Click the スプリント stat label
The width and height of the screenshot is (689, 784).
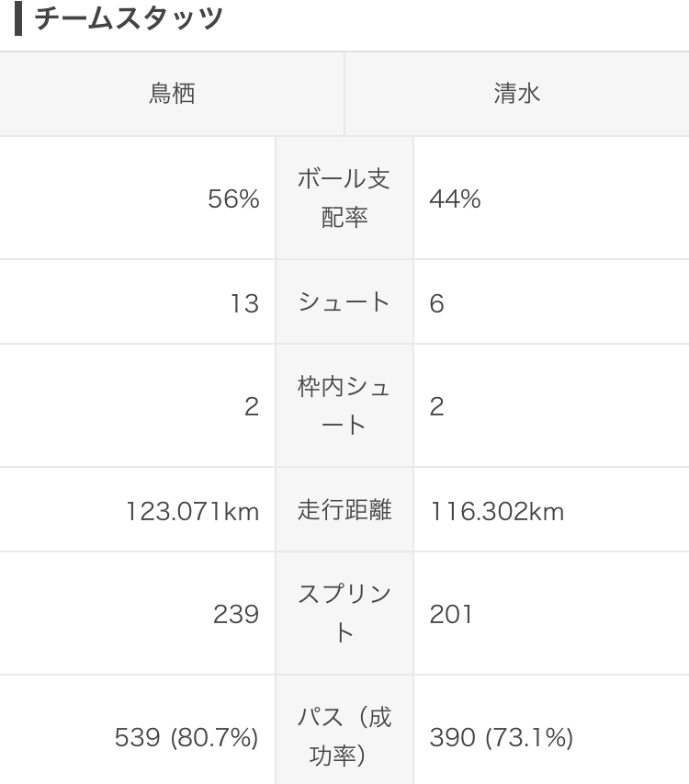tap(344, 613)
